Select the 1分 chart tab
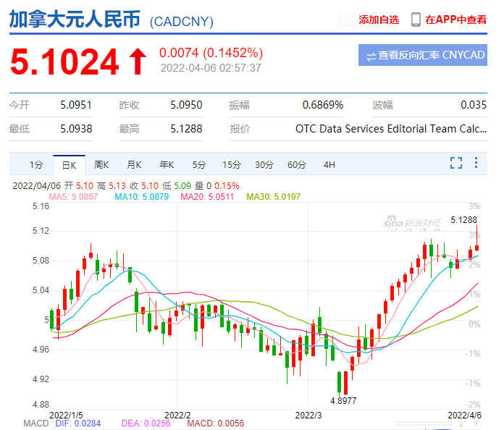 (x=36, y=165)
